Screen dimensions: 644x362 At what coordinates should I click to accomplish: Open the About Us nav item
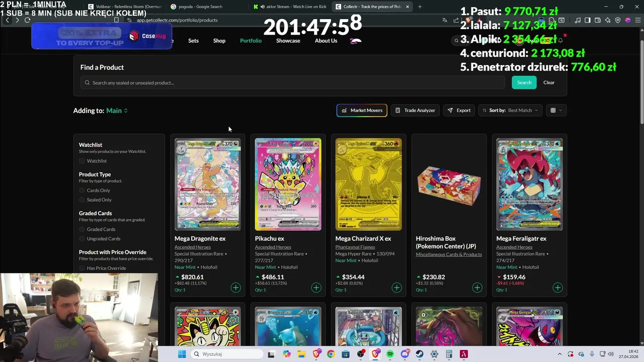tap(326, 41)
